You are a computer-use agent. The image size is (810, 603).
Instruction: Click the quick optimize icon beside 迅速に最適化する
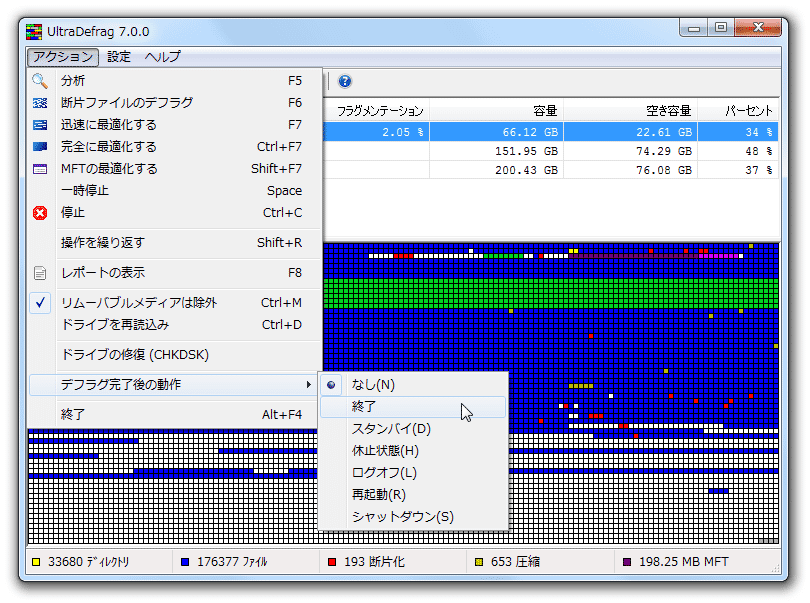(40, 125)
